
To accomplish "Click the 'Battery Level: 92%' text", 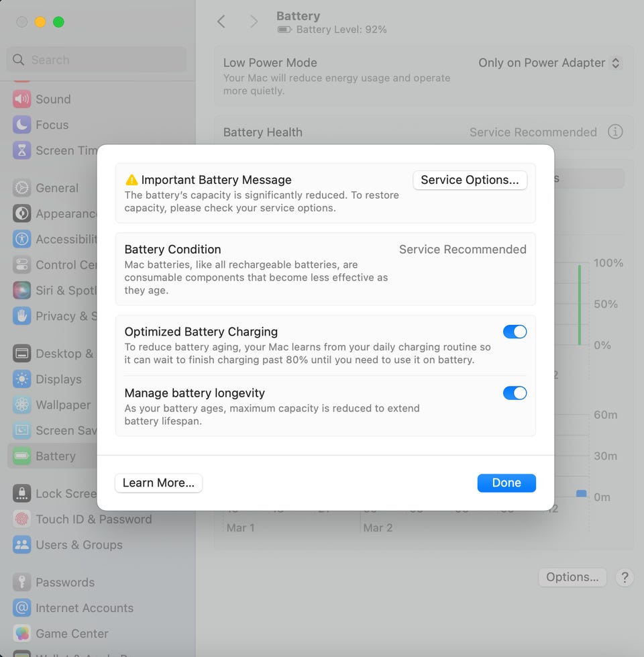I will click(x=341, y=30).
